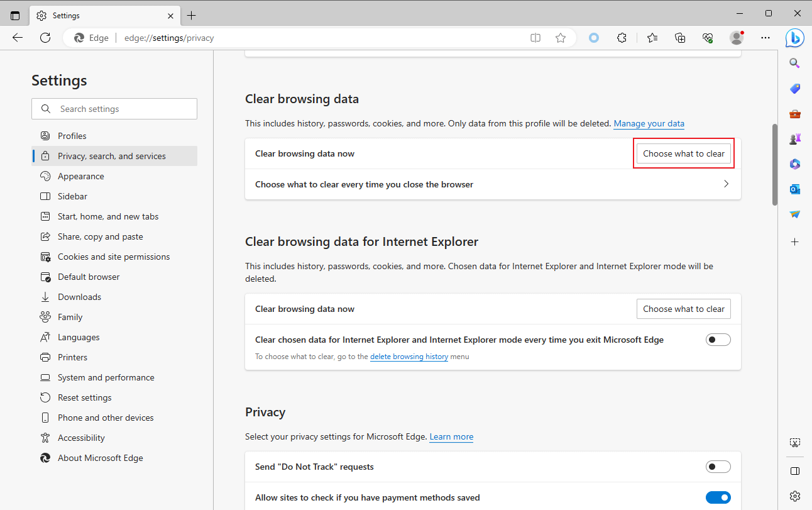This screenshot has width=812, height=510.
Task: Go to Sidebar settings
Action: [x=114, y=196]
